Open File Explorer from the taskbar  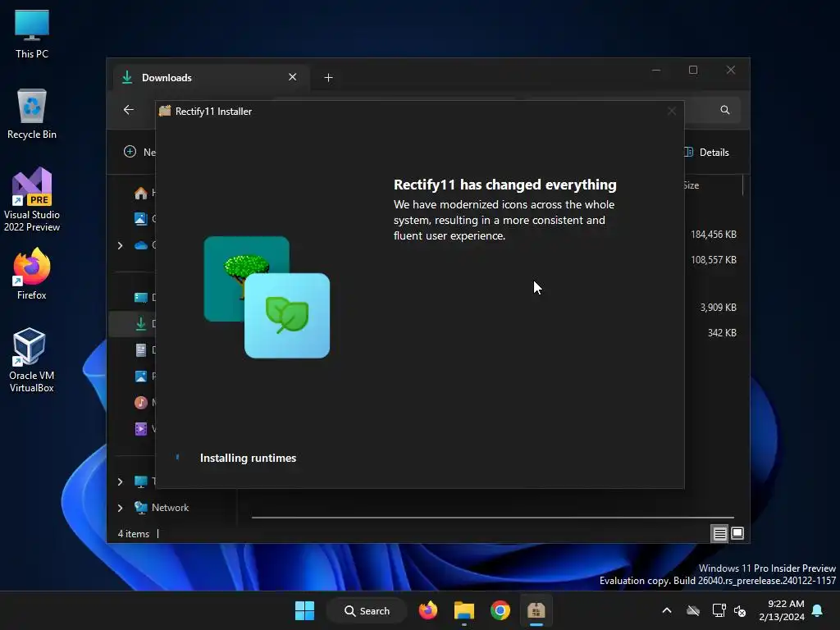click(464, 610)
